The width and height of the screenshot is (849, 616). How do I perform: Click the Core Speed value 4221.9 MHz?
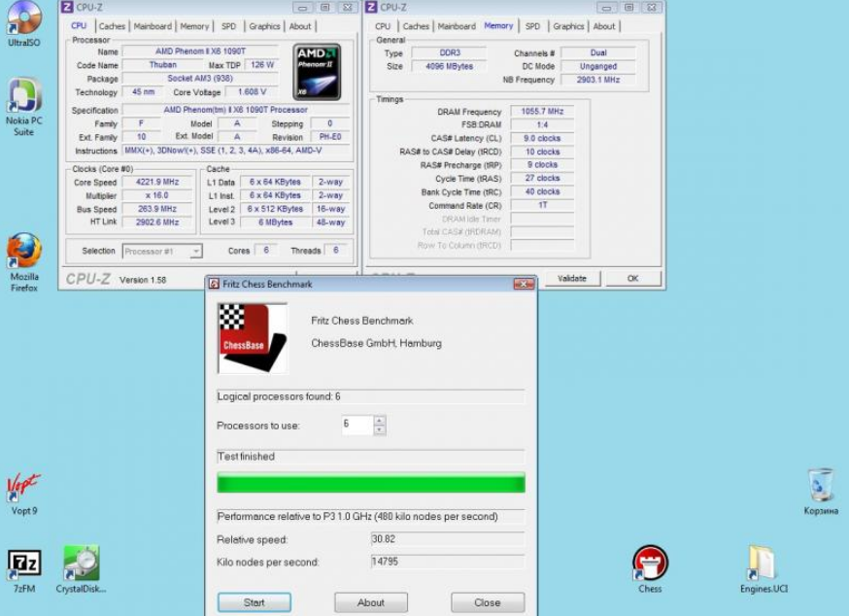pos(157,182)
